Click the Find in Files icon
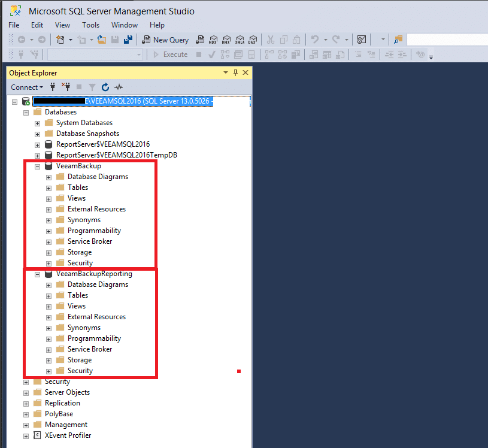This screenshot has width=488, height=448. click(398, 40)
